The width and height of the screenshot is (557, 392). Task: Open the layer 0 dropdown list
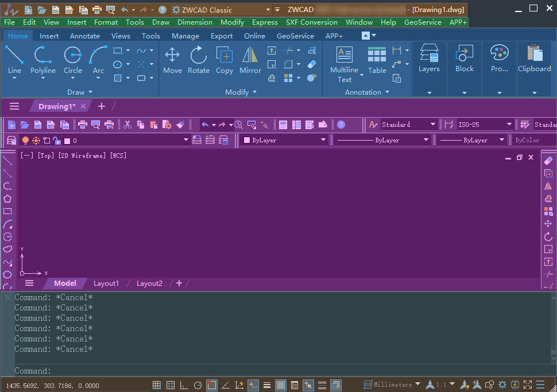tap(104, 141)
